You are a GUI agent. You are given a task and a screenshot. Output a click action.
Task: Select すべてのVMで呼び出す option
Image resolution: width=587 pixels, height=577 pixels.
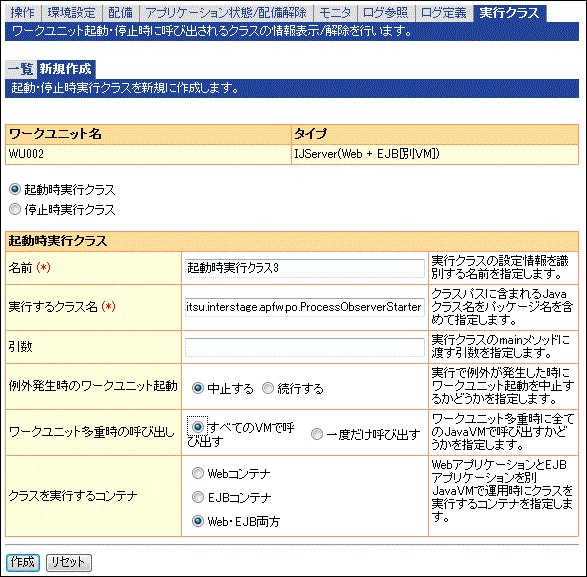click(x=198, y=427)
